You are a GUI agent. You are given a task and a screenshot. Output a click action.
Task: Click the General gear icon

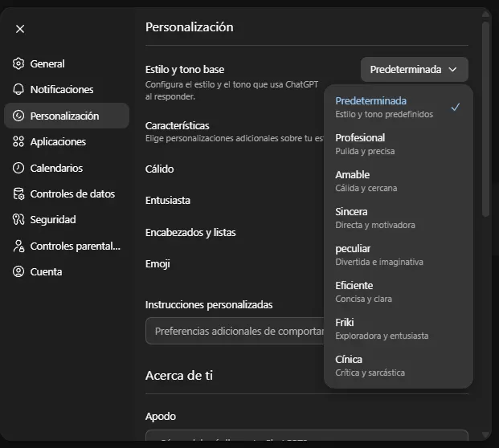click(x=18, y=63)
